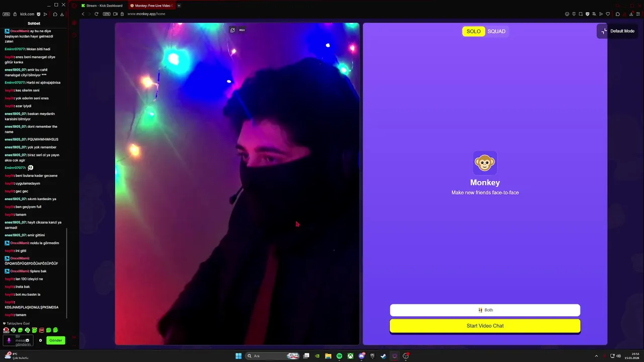The image size is (644, 362).
Task: Open the easy setup sliders menu
Action: tap(638, 14)
